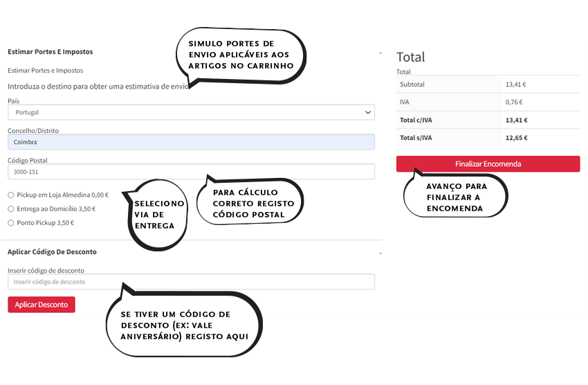
Task: Collapse the Estimar Portes E Impostos section icon
Action: [x=380, y=53]
